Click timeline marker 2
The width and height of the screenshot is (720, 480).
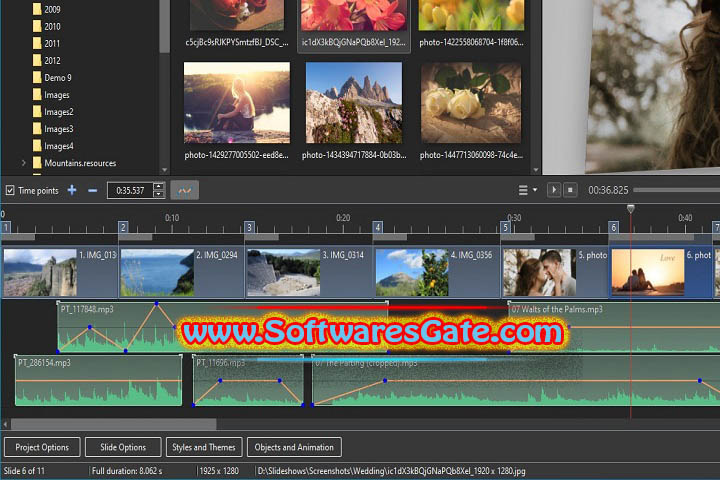(123, 227)
